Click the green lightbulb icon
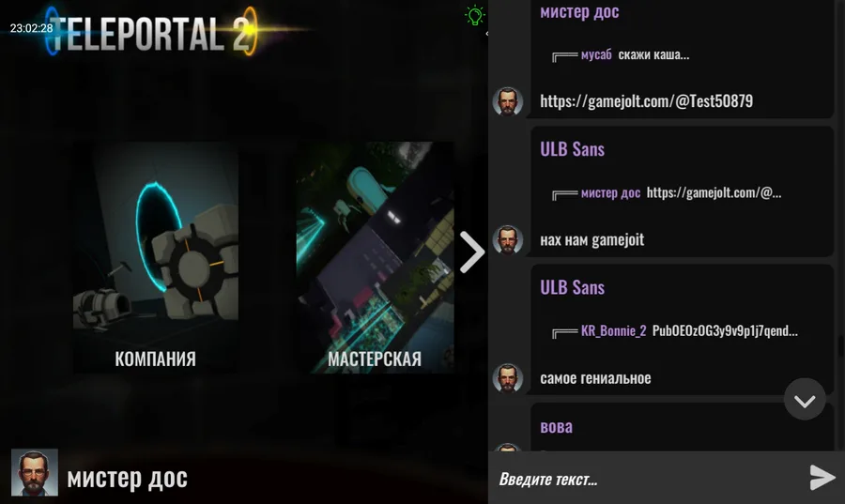845x504 pixels. (x=475, y=15)
